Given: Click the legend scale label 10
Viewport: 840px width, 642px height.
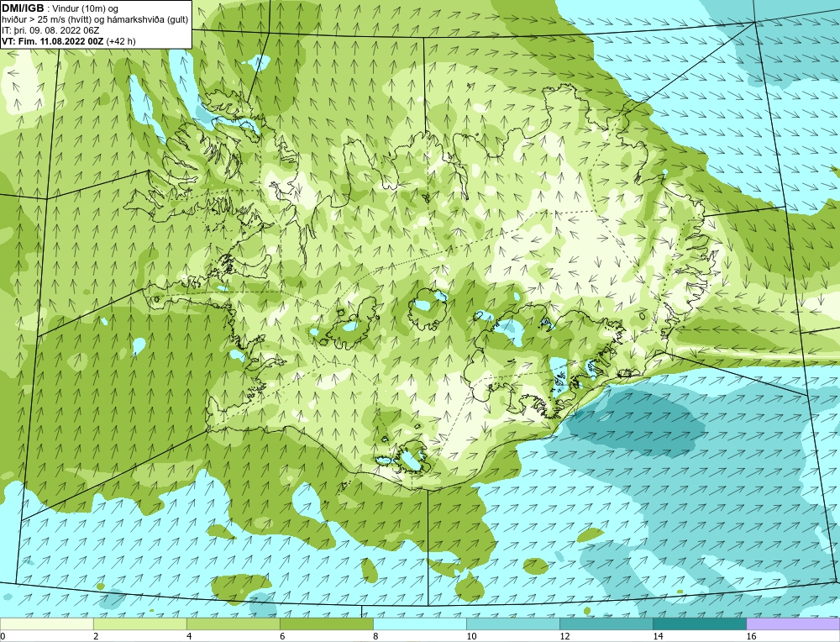Looking at the screenshot, I should coord(471,636).
